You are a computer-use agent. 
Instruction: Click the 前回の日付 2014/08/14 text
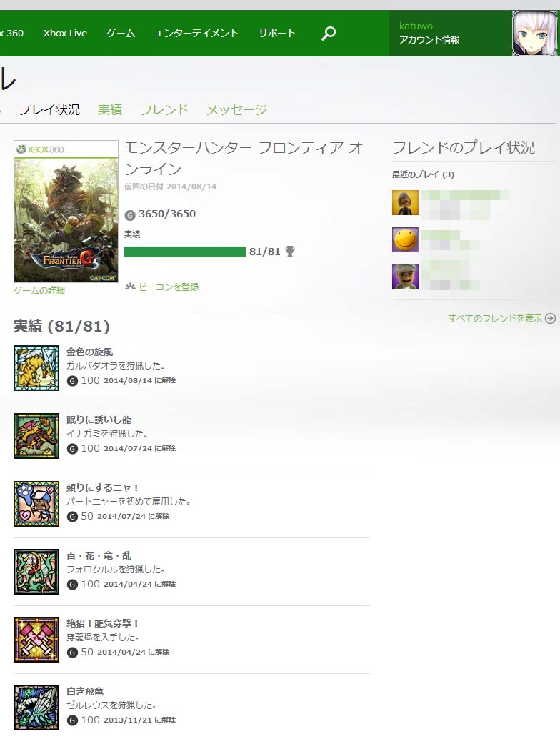pos(171,186)
